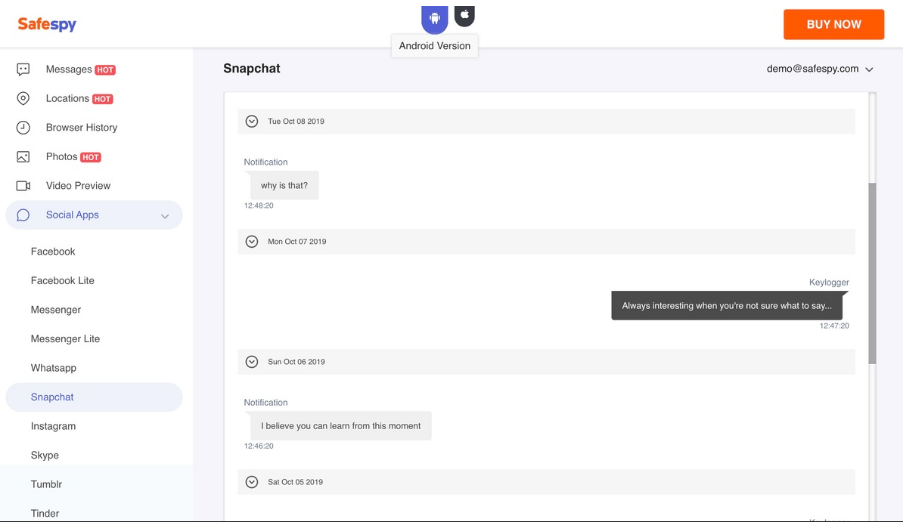Click the conversation vertical scrollbar thumb
The image size is (909, 530).
[x=872, y=272]
